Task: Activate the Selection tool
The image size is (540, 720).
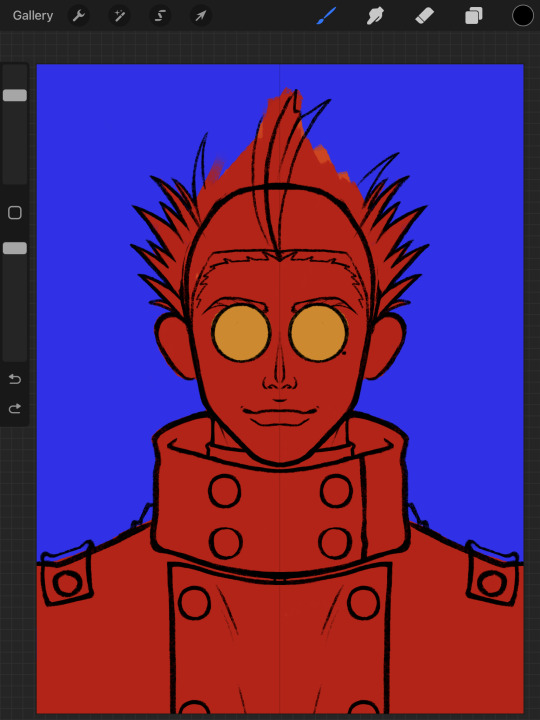Action: pyautogui.click(x=160, y=16)
